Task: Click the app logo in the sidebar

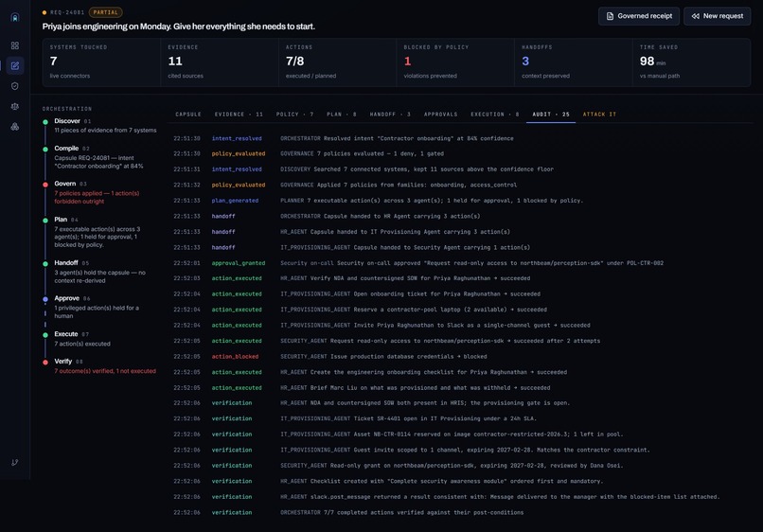Action: [15, 18]
